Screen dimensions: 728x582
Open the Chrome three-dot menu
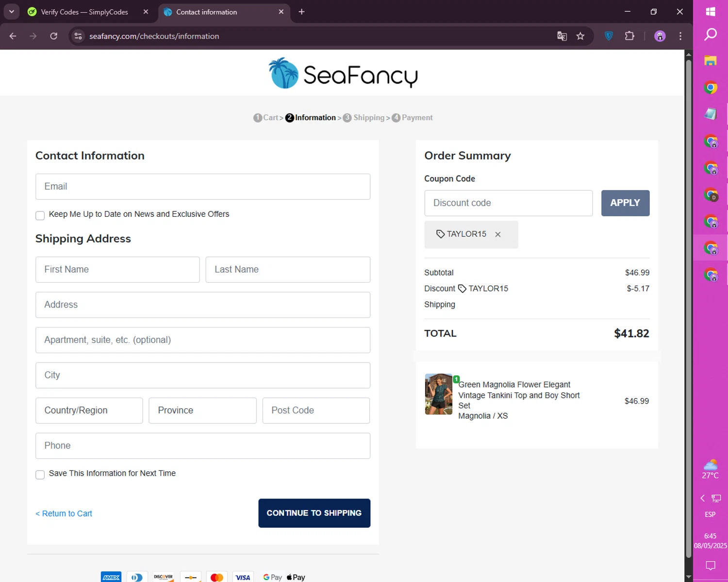[680, 36]
